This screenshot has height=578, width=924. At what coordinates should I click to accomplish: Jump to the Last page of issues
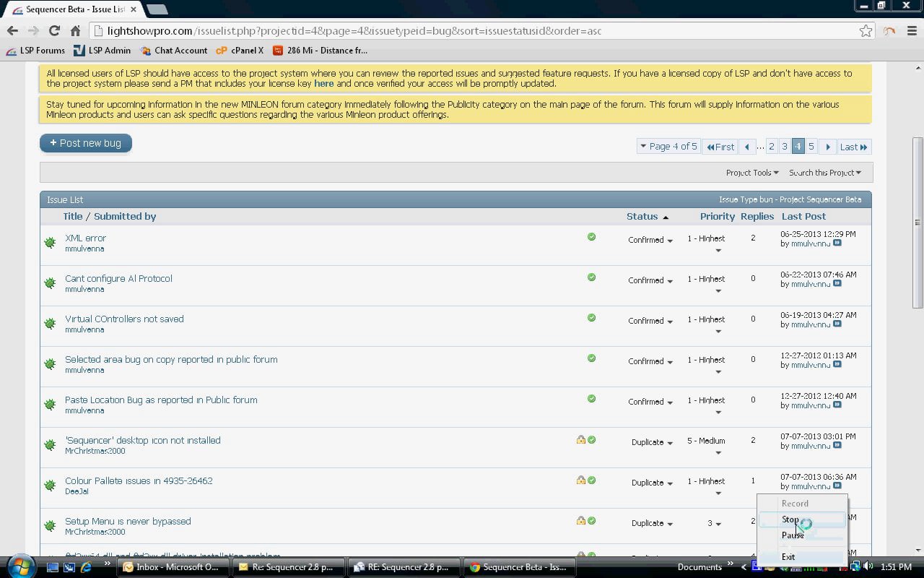pos(854,147)
